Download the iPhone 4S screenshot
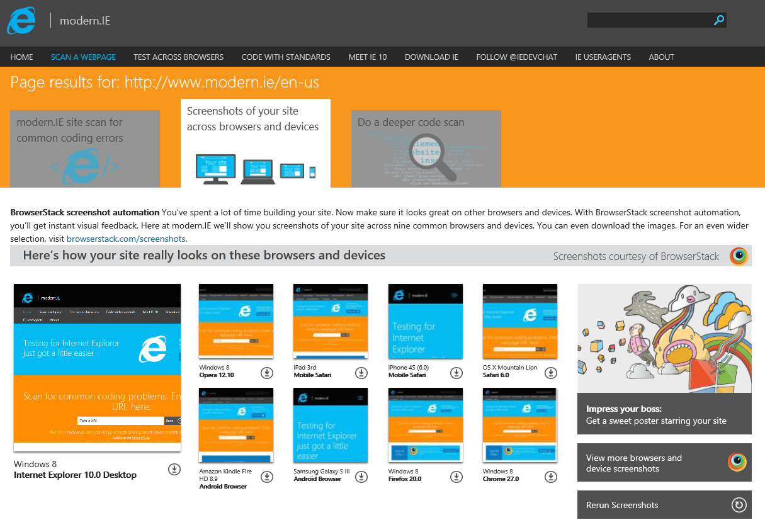 click(x=456, y=373)
